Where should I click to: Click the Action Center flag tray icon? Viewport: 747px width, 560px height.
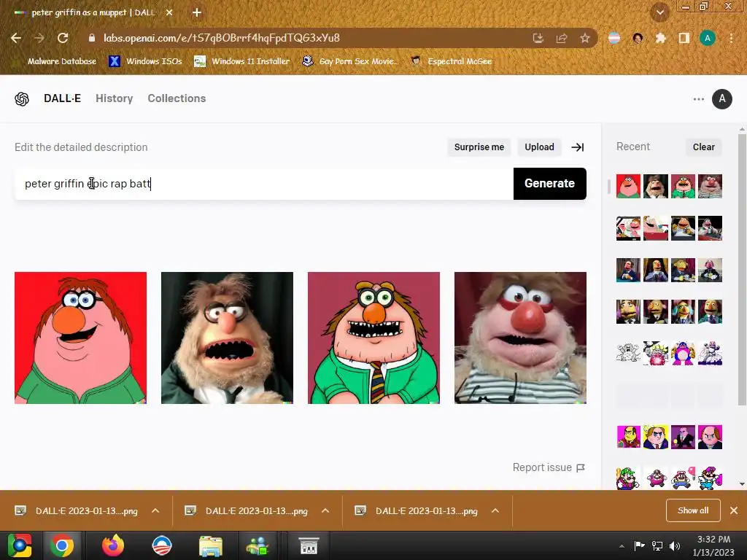639,545
